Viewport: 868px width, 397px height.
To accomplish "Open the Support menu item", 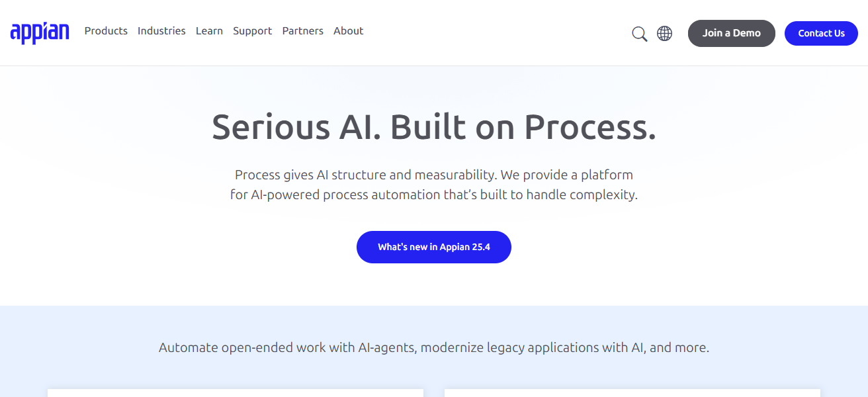I will click(x=252, y=31).
